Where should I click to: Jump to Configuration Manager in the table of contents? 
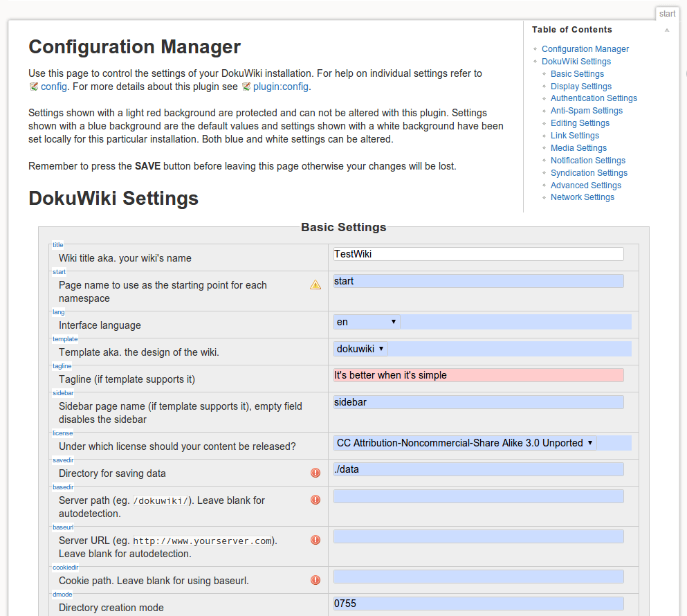tap(585, 49)
